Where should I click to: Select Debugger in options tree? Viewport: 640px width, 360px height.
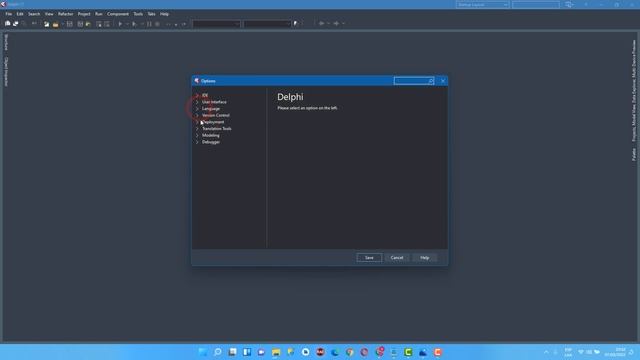(211, 142)
